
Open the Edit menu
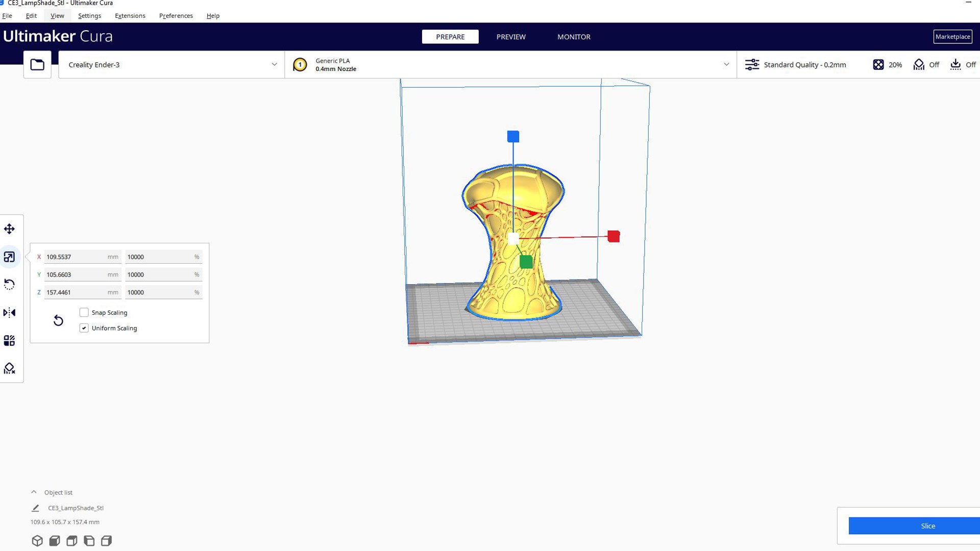31,16
